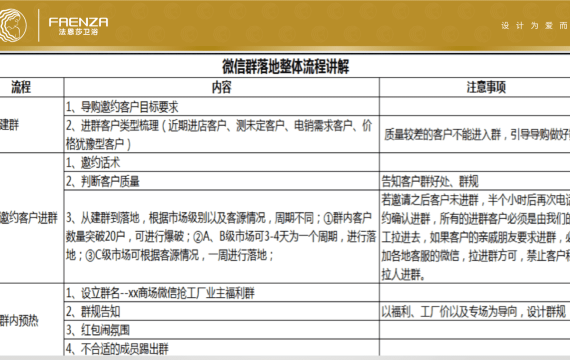The image size is (570, 360).
Task: Click the cell 2、群规告知
Action: click(x=221, y=311)
